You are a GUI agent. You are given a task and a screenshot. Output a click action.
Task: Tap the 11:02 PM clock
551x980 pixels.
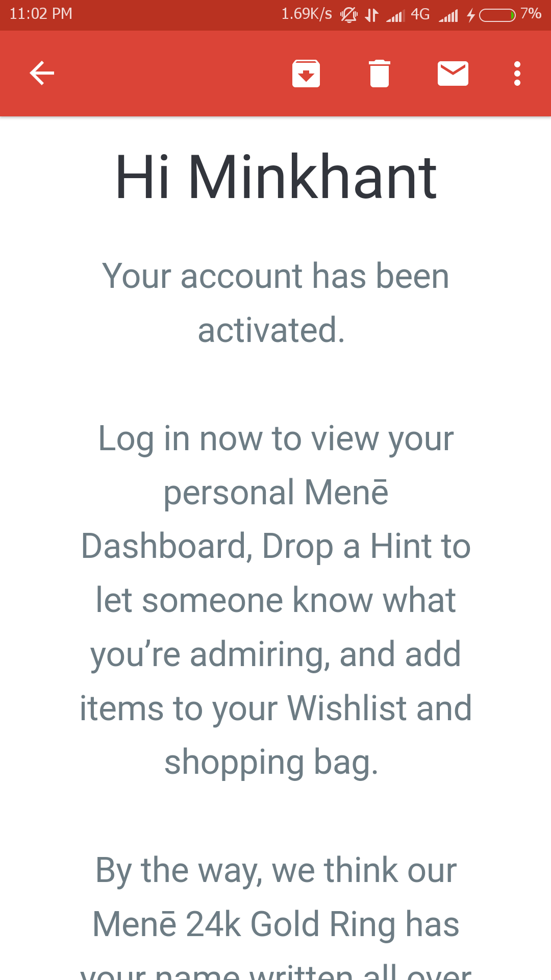[41, 14]
